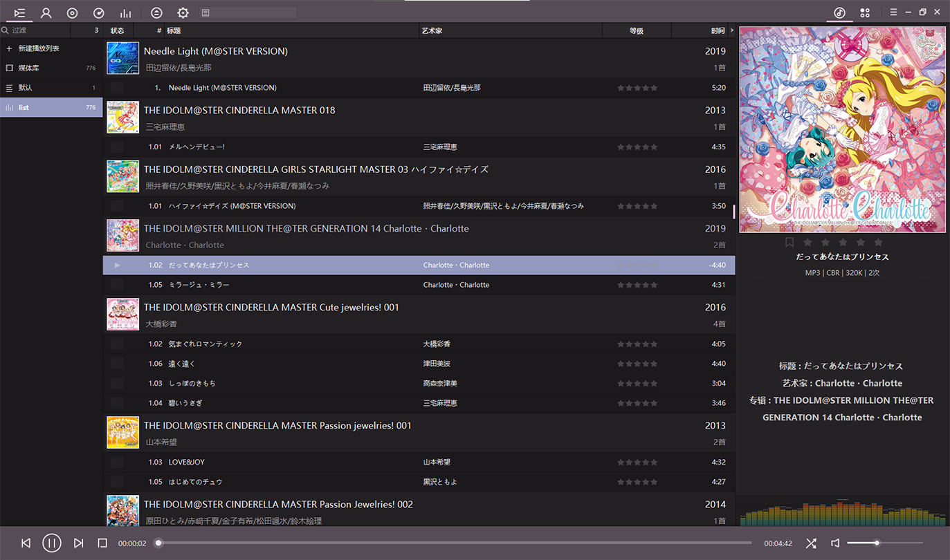Image resolution: width=950 pixels, height=560 pixels.
Task: Open the bar-chart statistics icon in toolbar
Action: pyautogui.click(x=125, y=12)
